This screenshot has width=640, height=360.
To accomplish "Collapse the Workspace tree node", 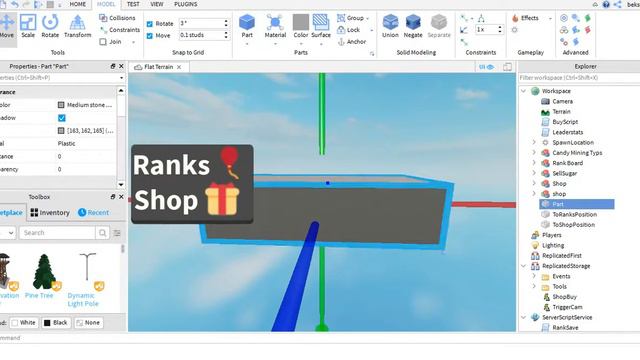I will (x=524, y=91).
